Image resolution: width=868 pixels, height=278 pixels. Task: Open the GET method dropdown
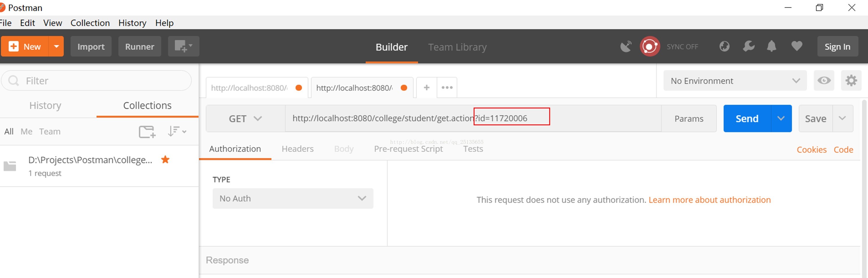tap(246, 118)
